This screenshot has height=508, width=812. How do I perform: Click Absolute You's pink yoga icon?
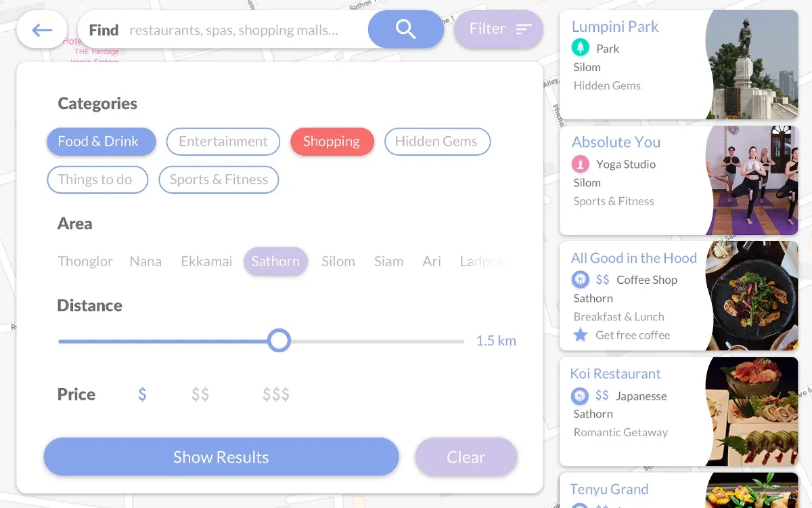pos(580,164)
